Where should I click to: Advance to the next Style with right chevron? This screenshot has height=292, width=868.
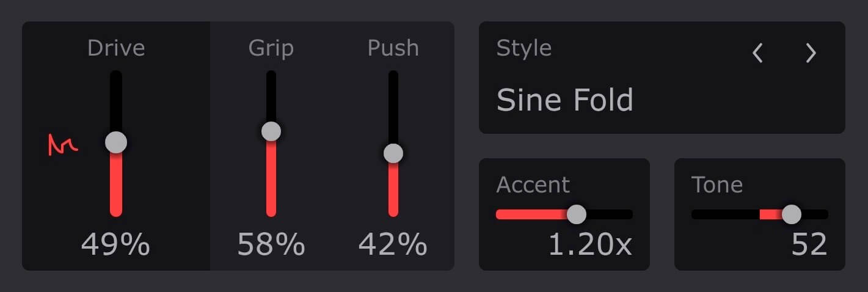(811, 54)
